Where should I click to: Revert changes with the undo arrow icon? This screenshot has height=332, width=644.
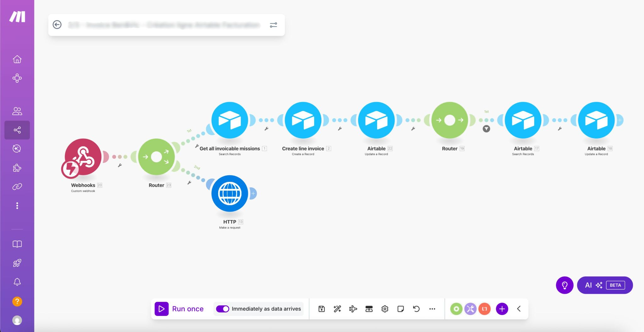click(416, 309)
